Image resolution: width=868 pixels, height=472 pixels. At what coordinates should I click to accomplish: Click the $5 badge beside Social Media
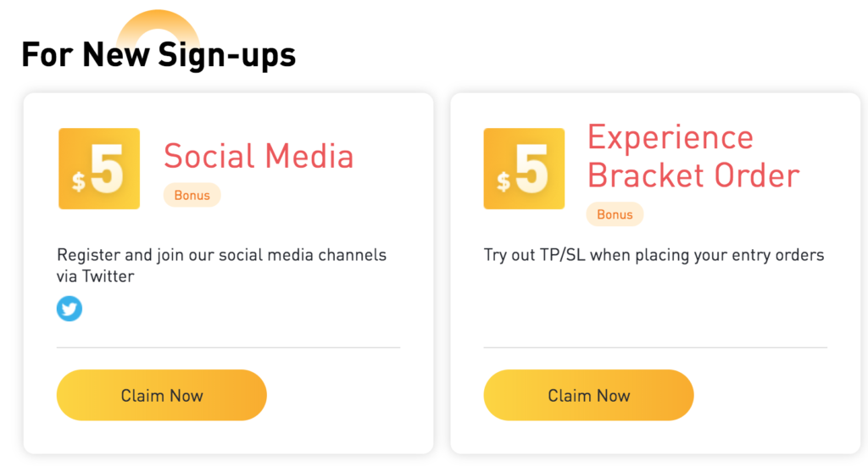99,169
